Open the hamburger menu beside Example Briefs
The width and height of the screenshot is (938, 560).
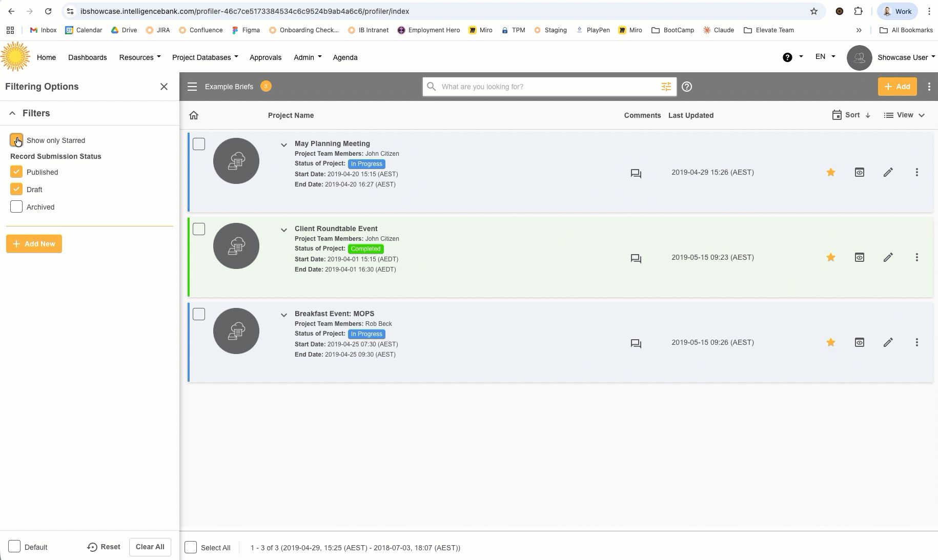click(x=192, y=87)
